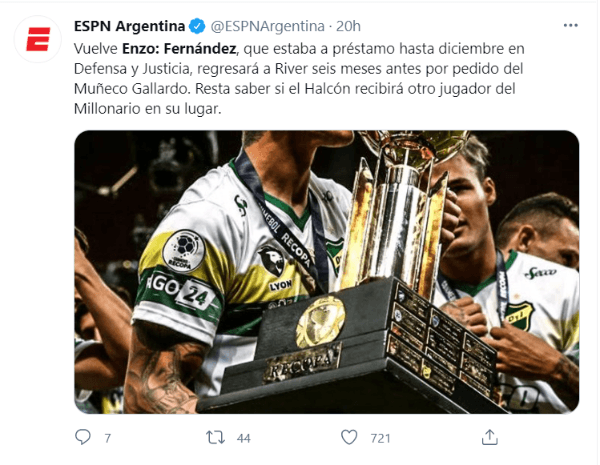The image size is (600, 465).
Task: Like the tweet with the heart icon
Action: click(349, 437)
